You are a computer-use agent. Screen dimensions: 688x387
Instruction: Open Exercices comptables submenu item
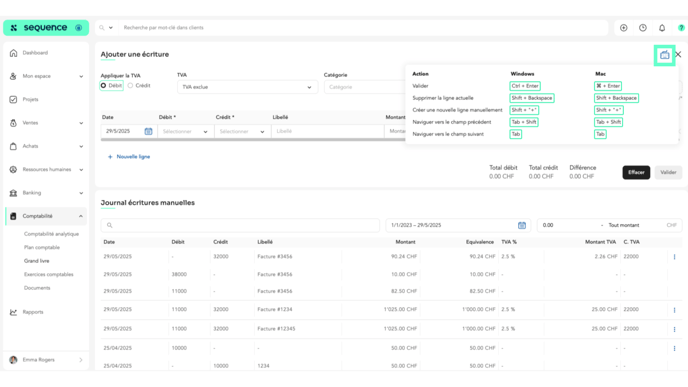[49, 275]
